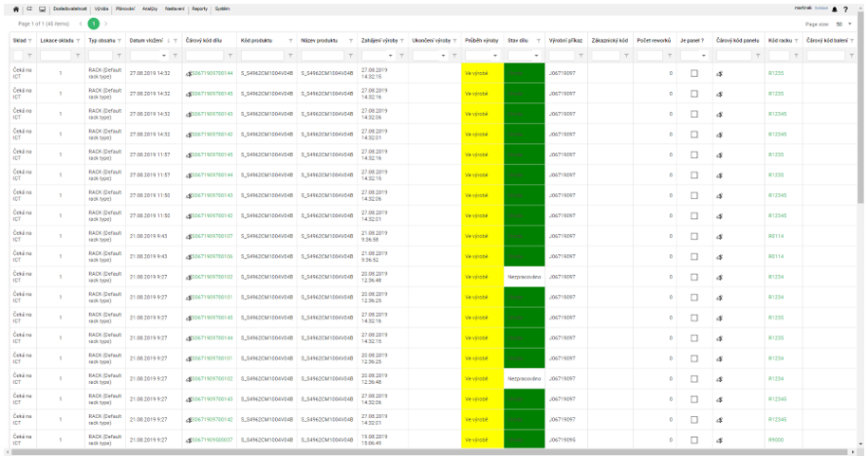Viewport: 868px width, 456px height.
Task: Click the monitor icon in top bar
Action: 42,9
